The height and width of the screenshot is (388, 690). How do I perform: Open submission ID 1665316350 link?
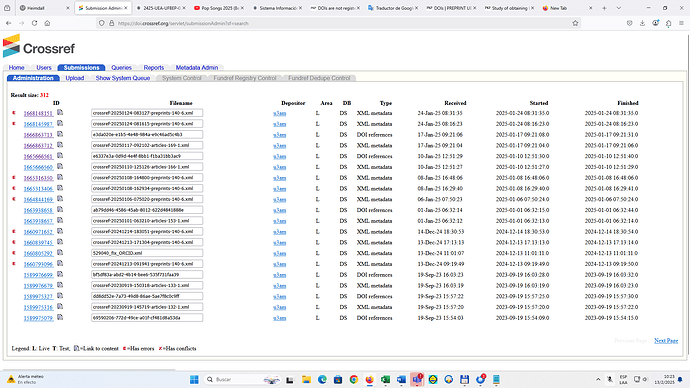[x=38, y=178]
